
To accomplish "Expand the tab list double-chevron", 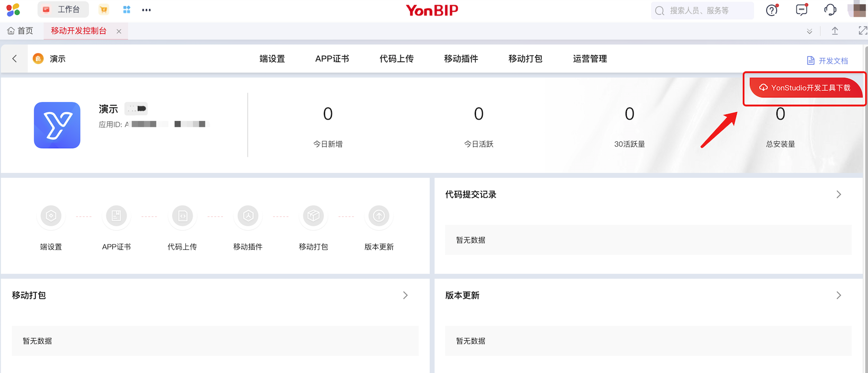I will (809, 31).
